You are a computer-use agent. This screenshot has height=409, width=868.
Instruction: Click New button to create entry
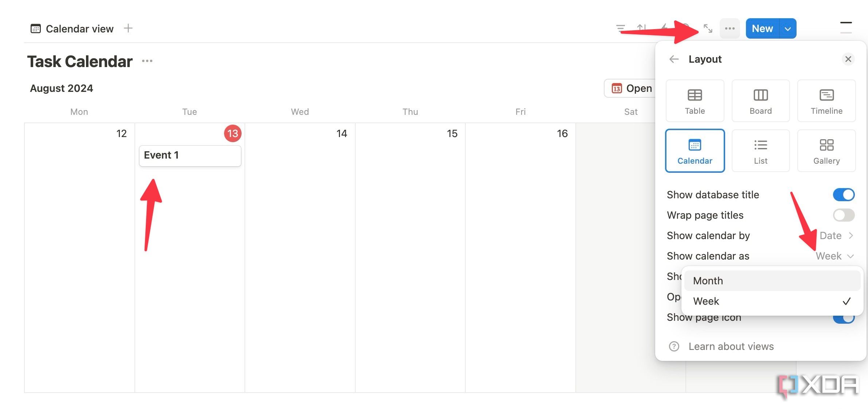pos(763,28)
